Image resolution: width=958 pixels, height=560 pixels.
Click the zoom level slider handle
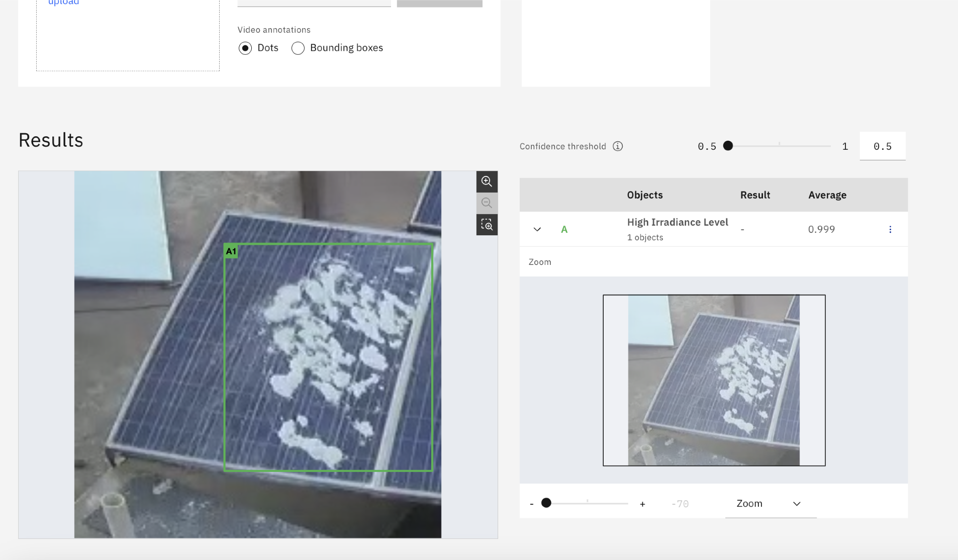[x=546, y=503]
